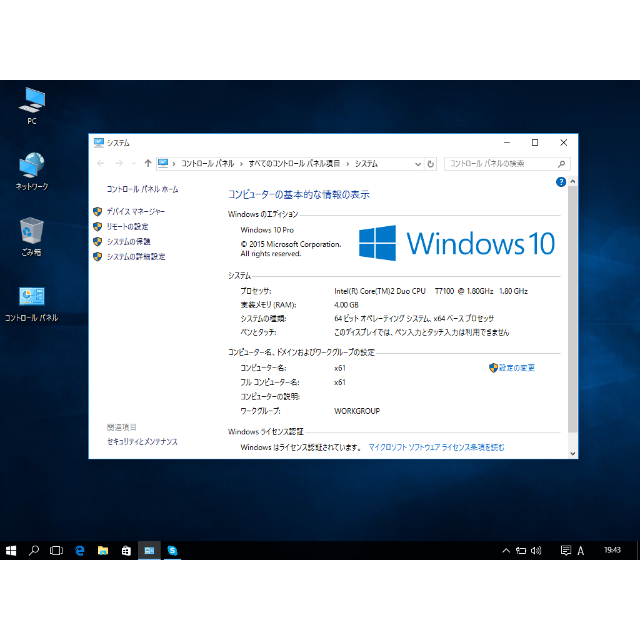Click the address bar computer icon
640x640 pixels.
[x=163, y=163]
